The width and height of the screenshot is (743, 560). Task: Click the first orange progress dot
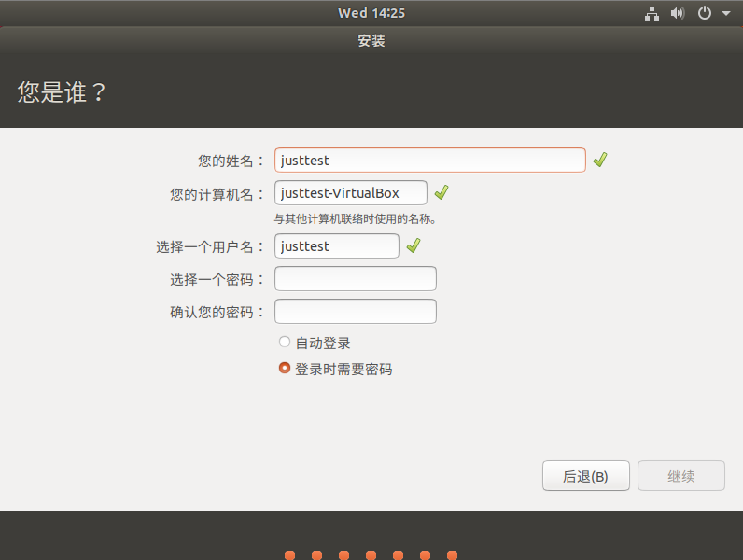(290, 554)
